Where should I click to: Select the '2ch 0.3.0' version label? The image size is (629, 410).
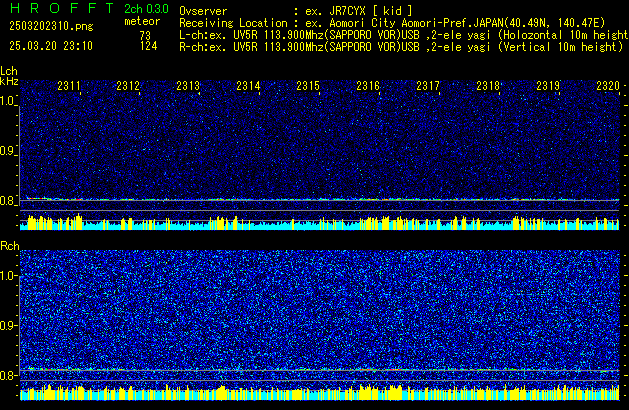click(x=146, y=8)
